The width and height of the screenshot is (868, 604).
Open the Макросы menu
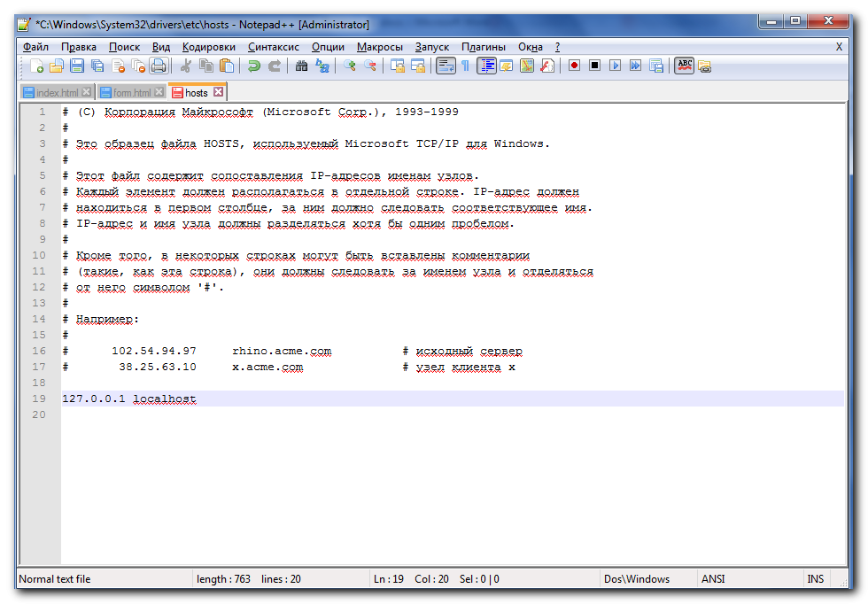tap(380, 47)
